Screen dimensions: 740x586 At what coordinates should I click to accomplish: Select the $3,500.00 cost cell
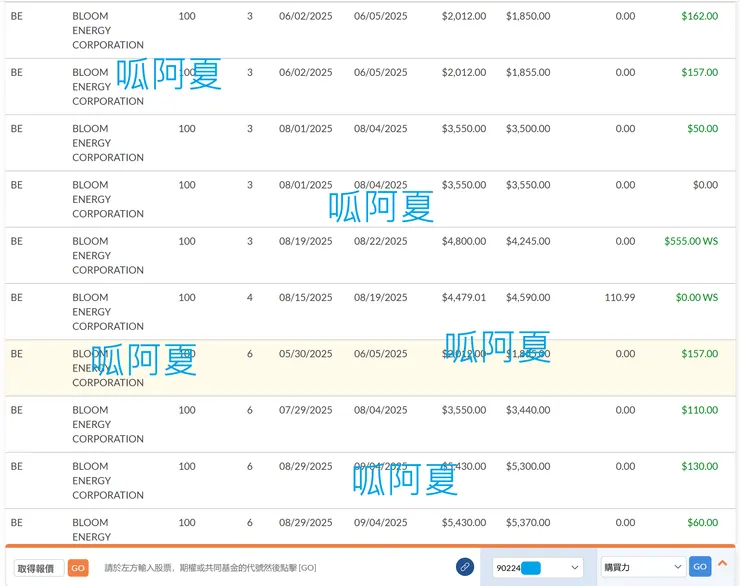[528, 128]
